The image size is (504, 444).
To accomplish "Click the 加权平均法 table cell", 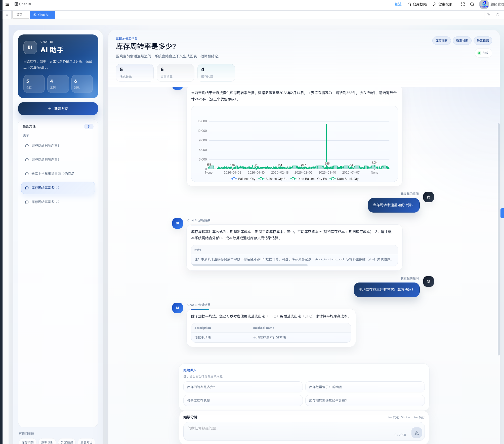I will point(202,338).
